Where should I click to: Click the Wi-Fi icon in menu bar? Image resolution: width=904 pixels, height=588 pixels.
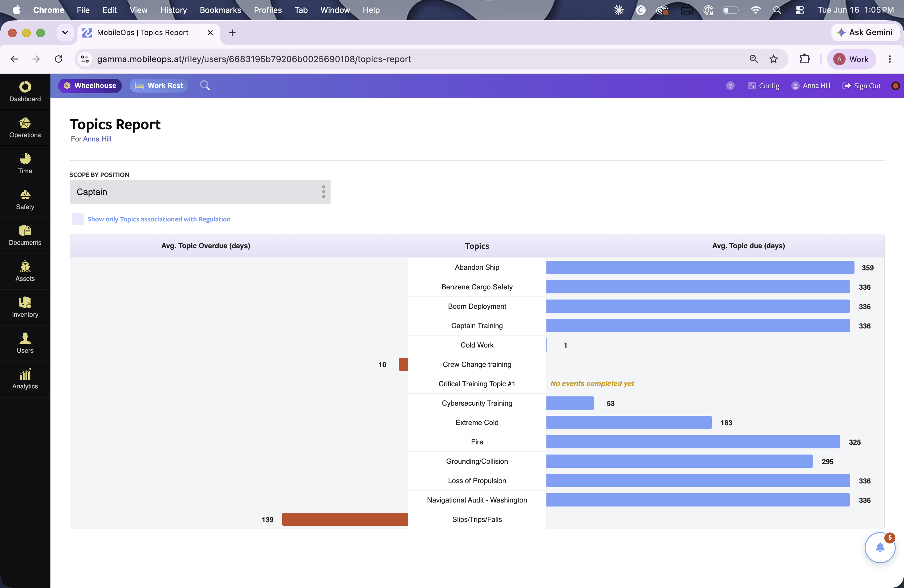click(755, 10)
